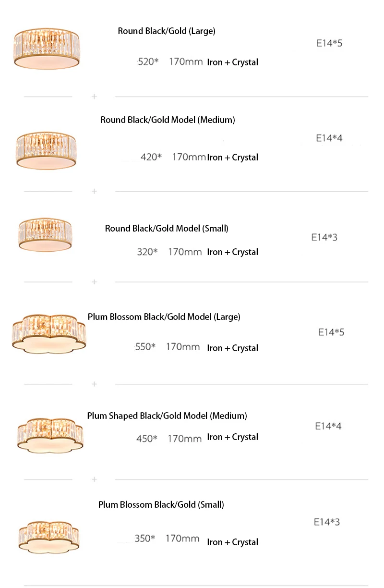Click the plus sign below the Plum Shaped Medium row
Screen dimensions: 384x588
(x=94, y=479)
